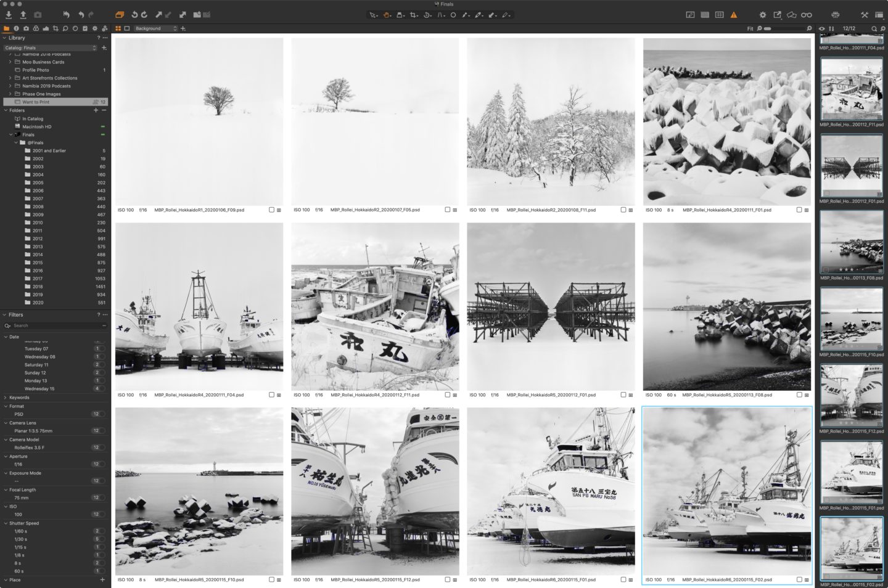Collapse the Filters panel section
This screenshot has width=888, height=588.
[x=4, y=314]
